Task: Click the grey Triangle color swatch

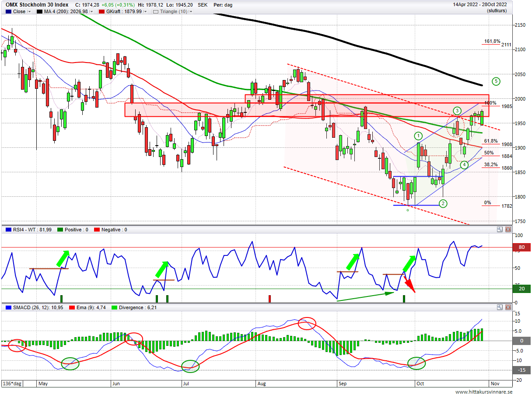Action: [x=156, y=12]
